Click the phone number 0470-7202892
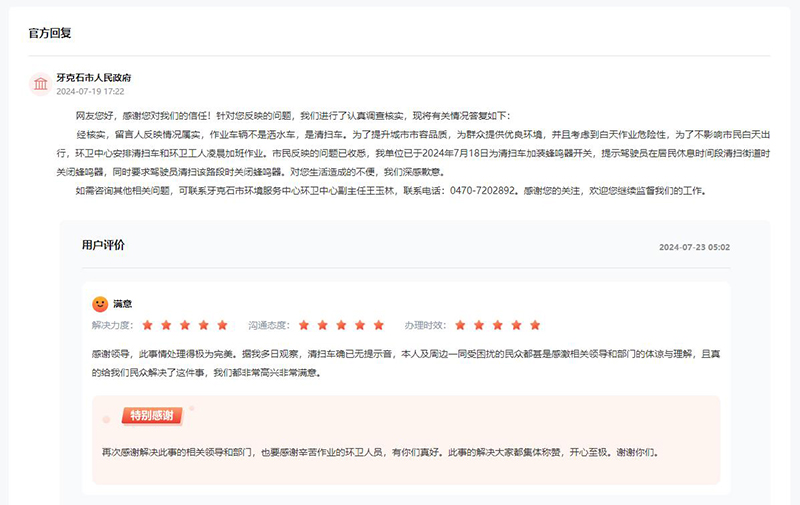The height and width of the screenshot is (505, 800). pyautogui.click(x=482, y=191)
